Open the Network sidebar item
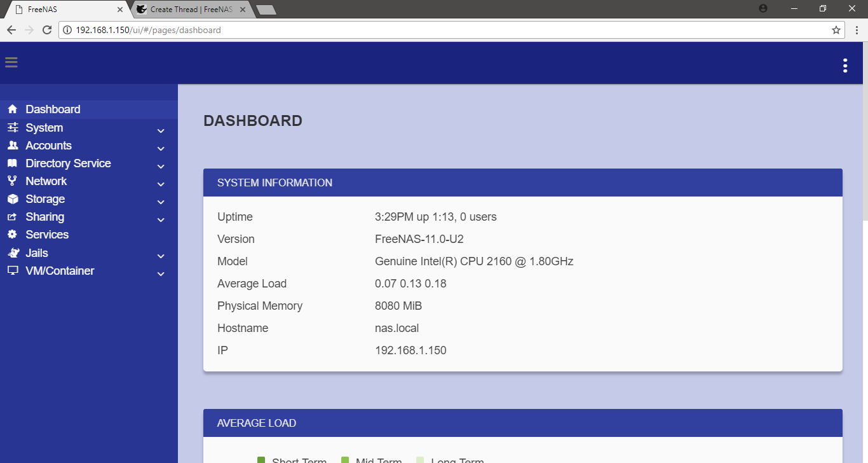Image resolution: width=868 pixels, height=463 pixels. pos(89,181)
